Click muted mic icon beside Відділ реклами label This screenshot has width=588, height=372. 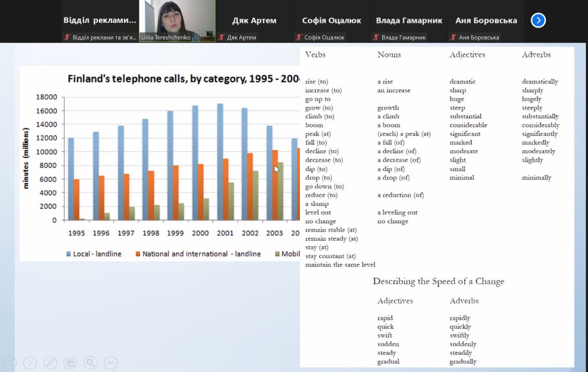pyautogui.click(x=67, y=38)
